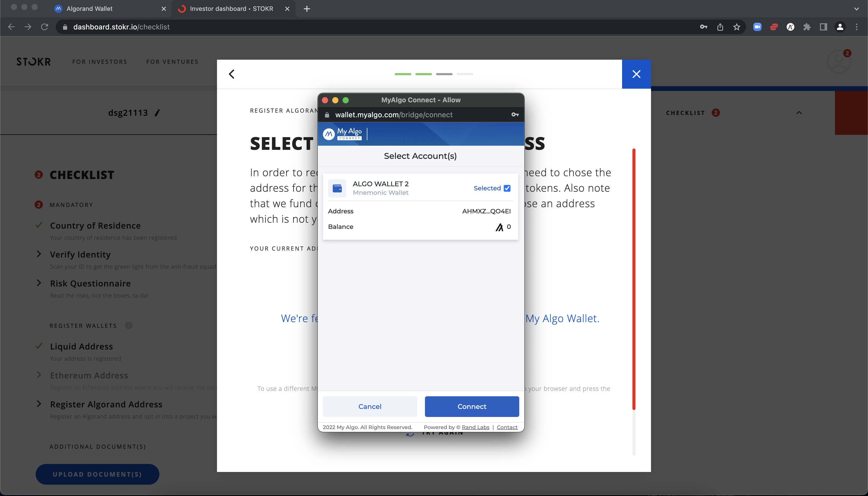Image resolution: width=868 pixels, height=496 pixels.
Task: Click the back arrow in the registration modal
Action: pyautogui.click(x=232, y=74)
